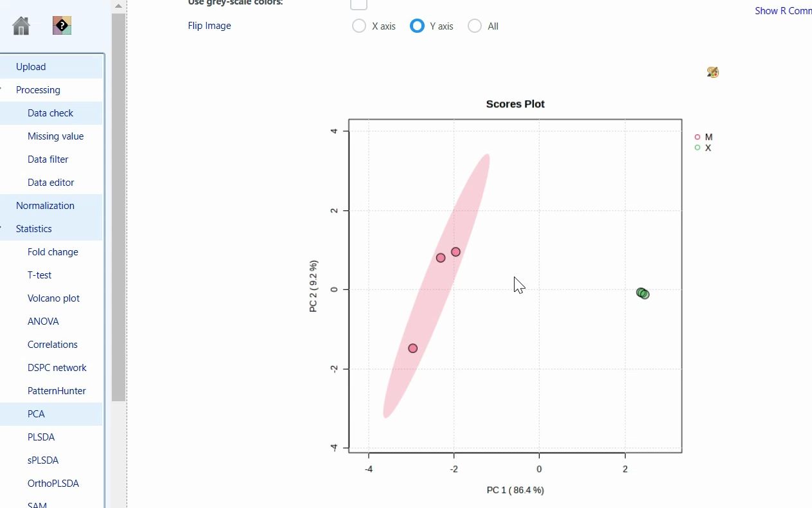Open the Data editor
812x508 pixels.
(x=51, y=182)
